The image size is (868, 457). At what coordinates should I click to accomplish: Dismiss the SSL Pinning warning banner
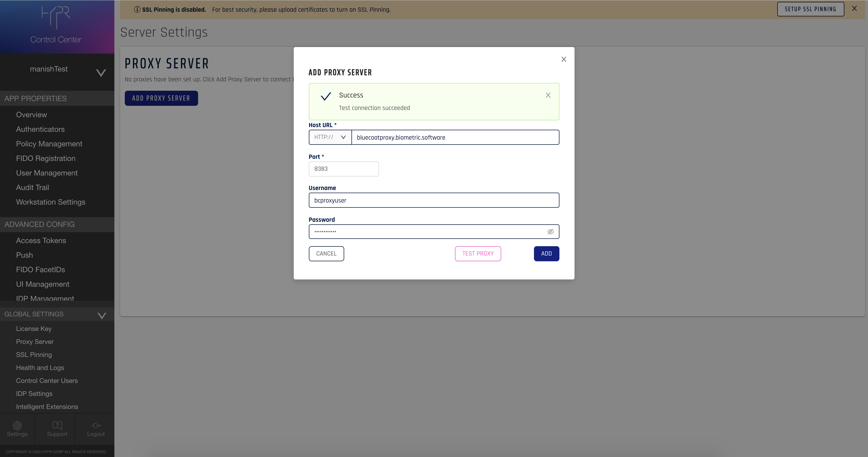tap(854, 9)
